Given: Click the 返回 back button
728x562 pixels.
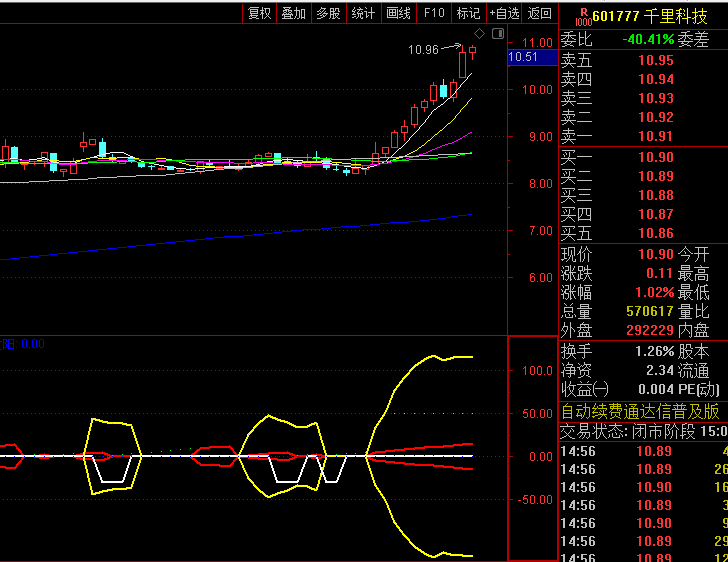Looking at the screenshot, I should click(540, 13).
